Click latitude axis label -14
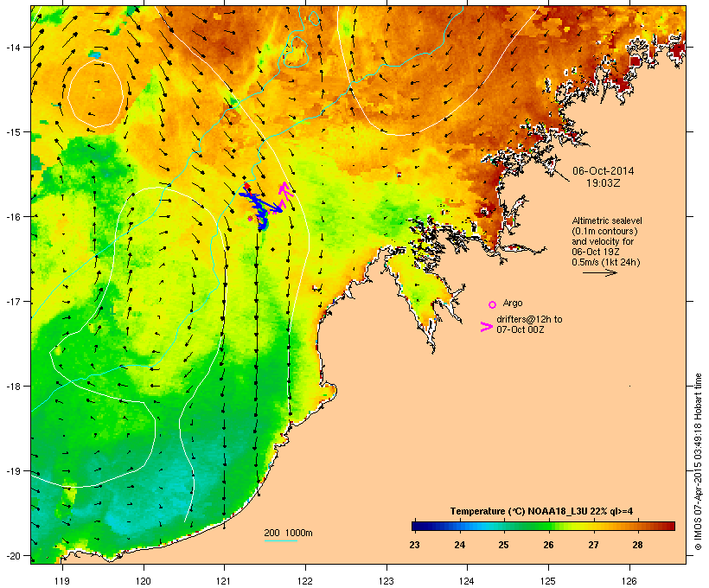Screen dimensions: 709x588 coord(12,48)
